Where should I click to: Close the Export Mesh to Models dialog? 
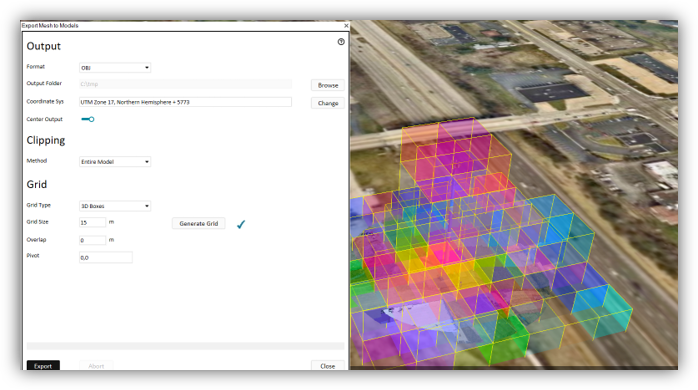click(346, 26)
